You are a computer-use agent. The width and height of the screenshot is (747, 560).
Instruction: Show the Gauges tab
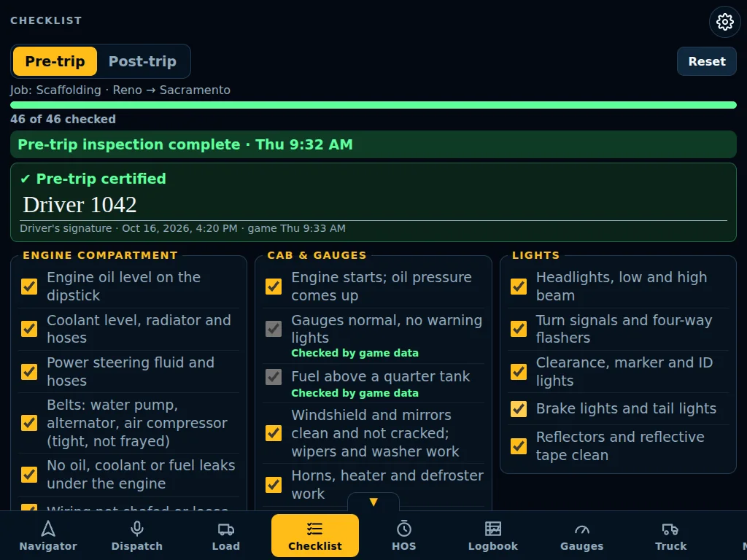[x=581, y=535]
